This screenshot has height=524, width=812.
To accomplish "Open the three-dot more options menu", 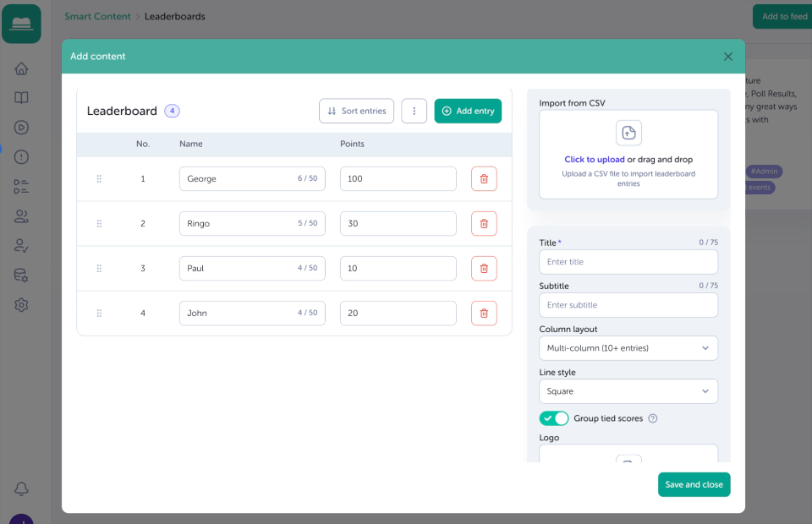I will tap(414, 111).
